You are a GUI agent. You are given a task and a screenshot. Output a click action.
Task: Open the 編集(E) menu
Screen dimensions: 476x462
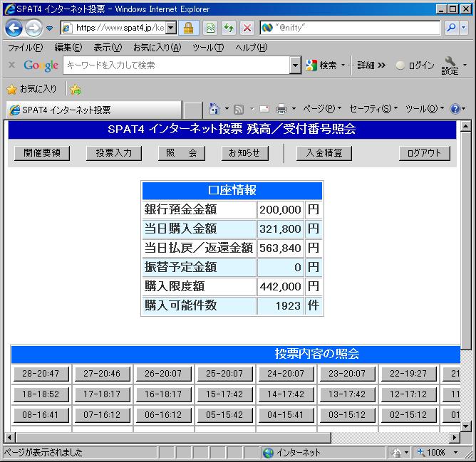(68, 48)
